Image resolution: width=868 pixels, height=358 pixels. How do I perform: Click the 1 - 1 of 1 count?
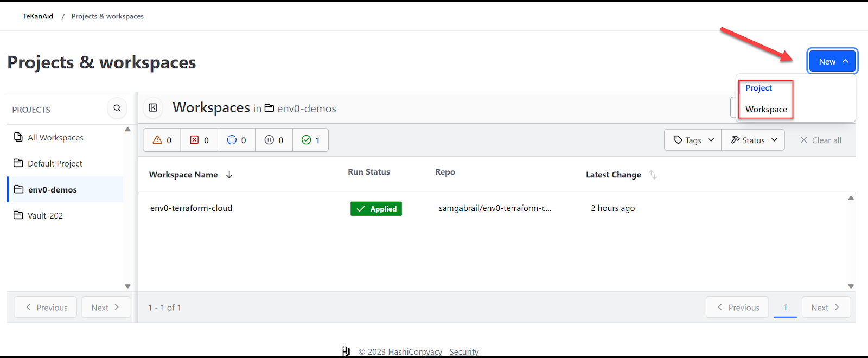tap(164, 308)
